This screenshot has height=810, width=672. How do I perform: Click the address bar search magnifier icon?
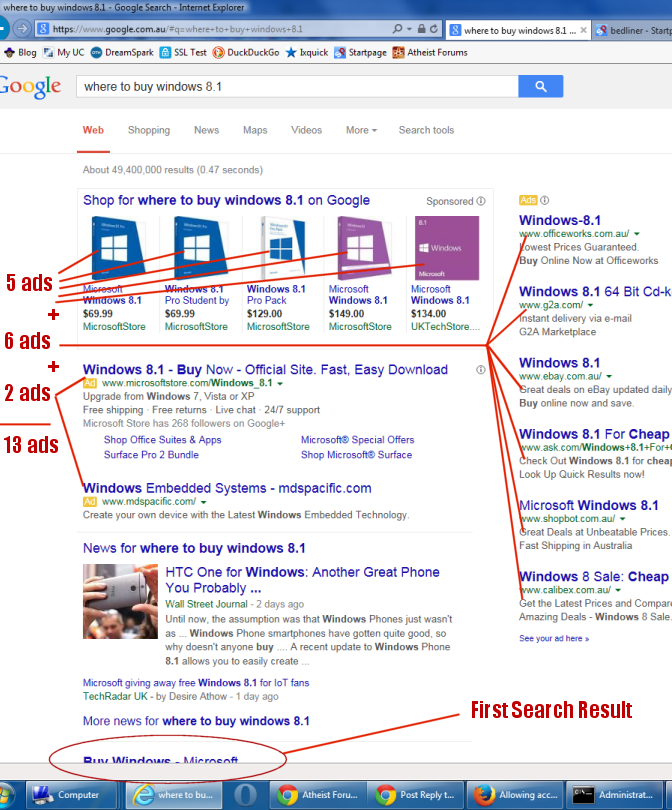pyautogui.click(x=397, y=29)
